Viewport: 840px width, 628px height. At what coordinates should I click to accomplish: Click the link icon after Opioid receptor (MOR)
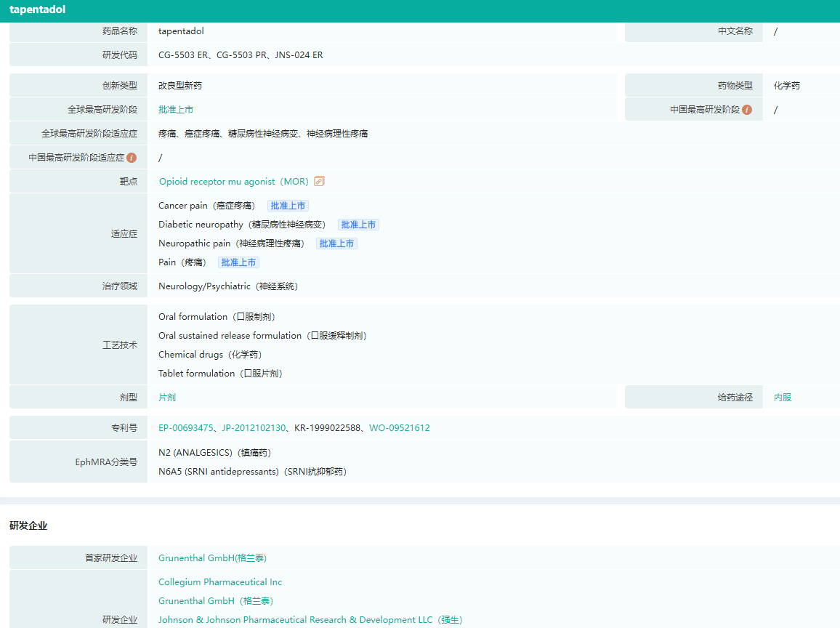(319, 182)
